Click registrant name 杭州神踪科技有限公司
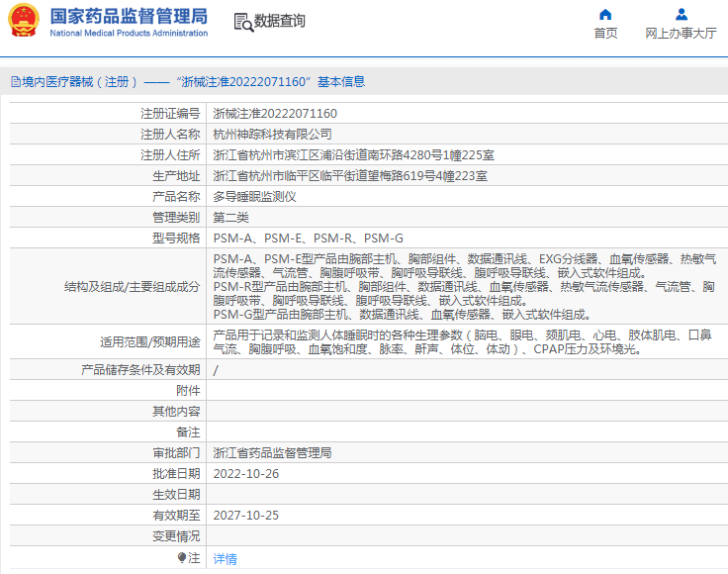 (x=272, y=135)
